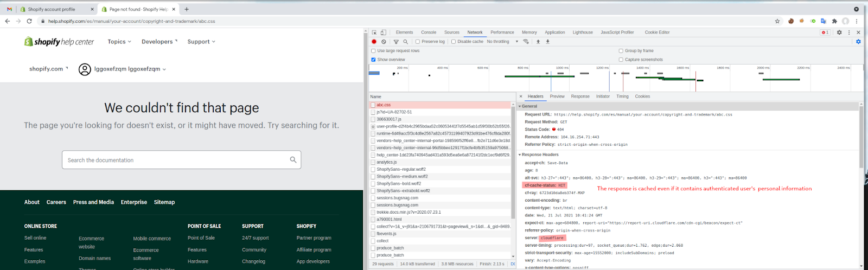The image size is (868, 270).
Task: Open the Press and Media footer link
Action: click(x=93, y=202)
